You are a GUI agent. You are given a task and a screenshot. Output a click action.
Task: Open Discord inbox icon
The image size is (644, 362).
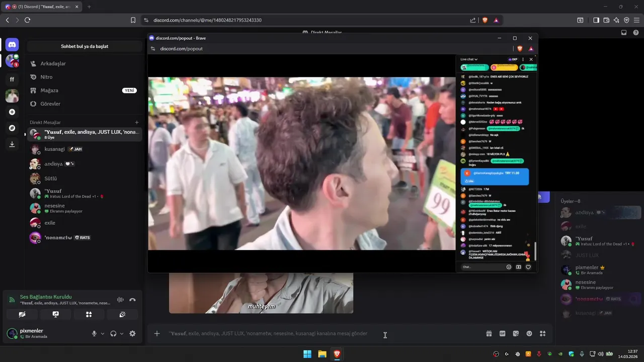click(624, 33)
